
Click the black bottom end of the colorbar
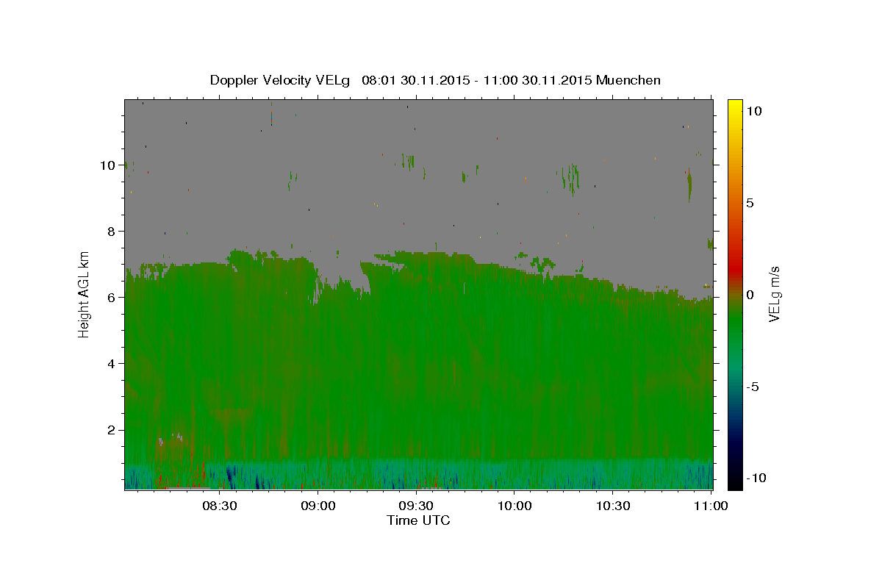coord(734,484)
